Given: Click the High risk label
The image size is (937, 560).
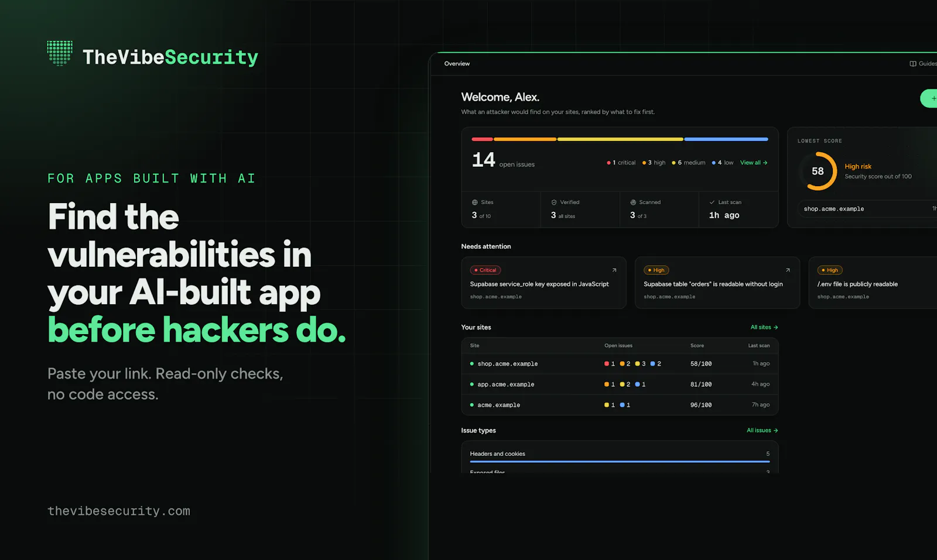Looking at the screenshot, I should click(x=858, y=167).
